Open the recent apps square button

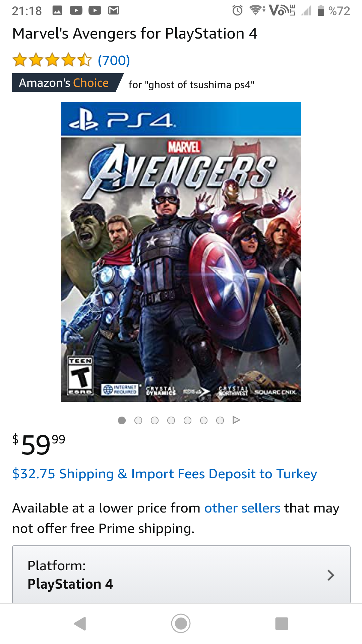[x=282, y=624]
